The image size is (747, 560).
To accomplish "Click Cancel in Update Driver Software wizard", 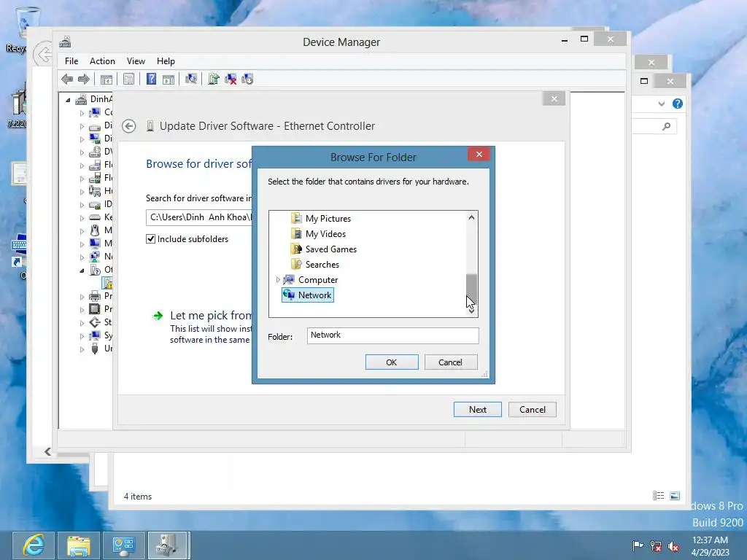I will tap(532, 410).
